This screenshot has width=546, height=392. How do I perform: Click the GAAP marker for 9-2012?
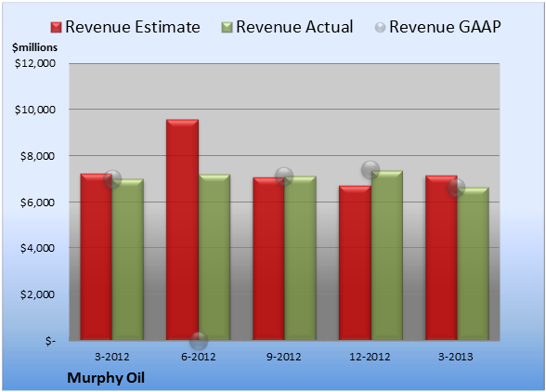[284, 176]
